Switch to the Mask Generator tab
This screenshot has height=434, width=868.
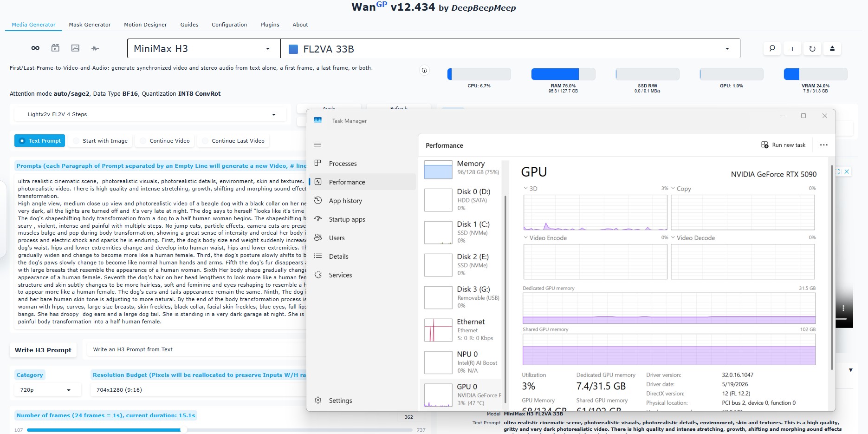pyautogui.click(x=90, y=25)
